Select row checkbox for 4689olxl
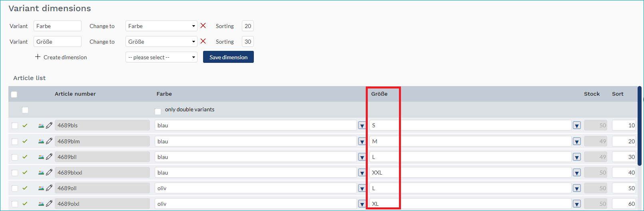 tap(15, 204)
